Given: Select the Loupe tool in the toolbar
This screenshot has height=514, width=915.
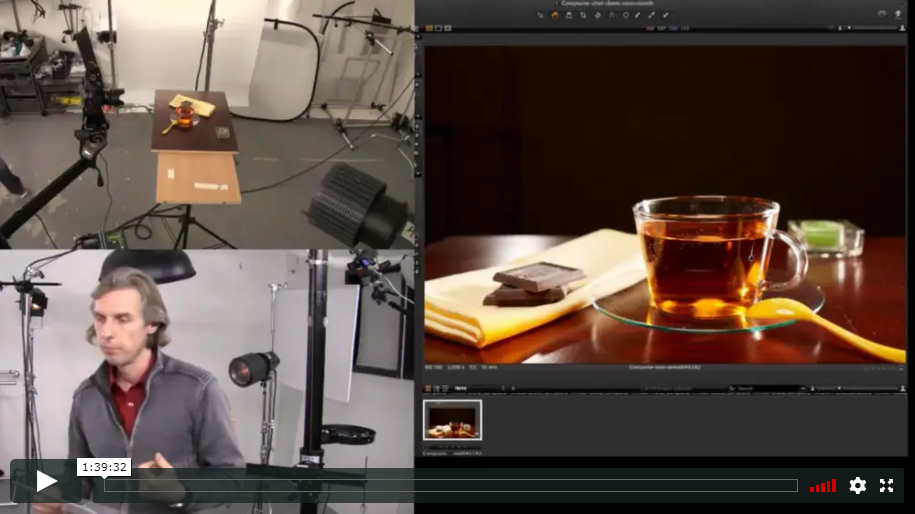Looking at the screenshot, I should pos(569,15).
